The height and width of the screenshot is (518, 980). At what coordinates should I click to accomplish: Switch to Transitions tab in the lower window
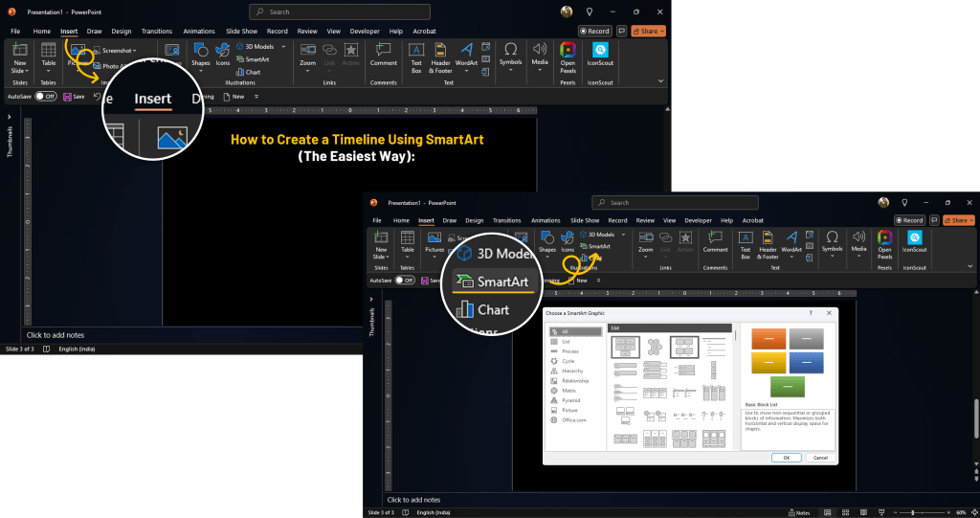[x=507, y=220]
